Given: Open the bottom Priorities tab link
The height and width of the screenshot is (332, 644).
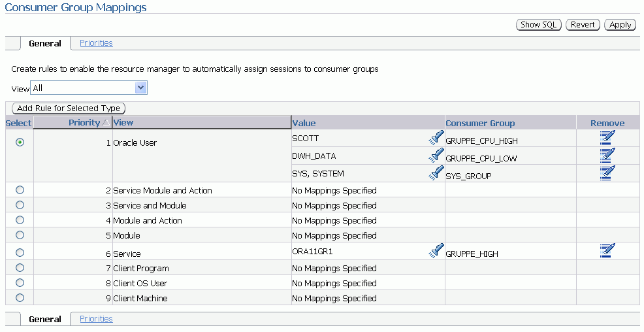Looking at the screenshot, I should point(96,319).
